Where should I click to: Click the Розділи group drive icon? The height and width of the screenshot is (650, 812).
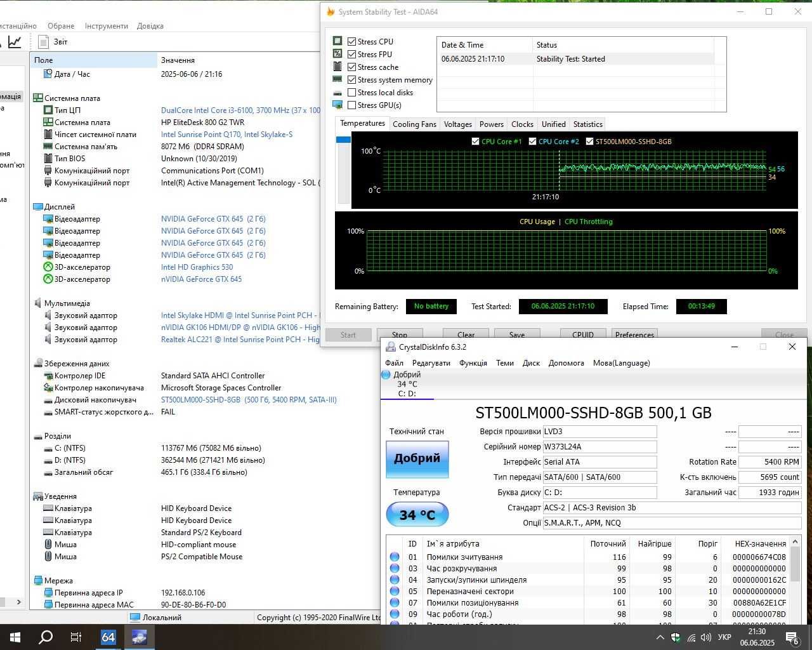tap(37, 436)
